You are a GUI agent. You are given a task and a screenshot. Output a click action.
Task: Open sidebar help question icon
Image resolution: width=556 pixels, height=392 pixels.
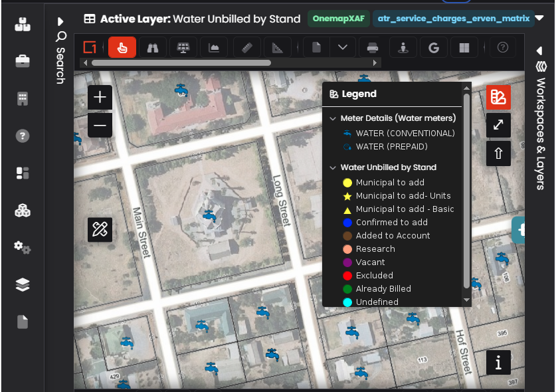23,136
